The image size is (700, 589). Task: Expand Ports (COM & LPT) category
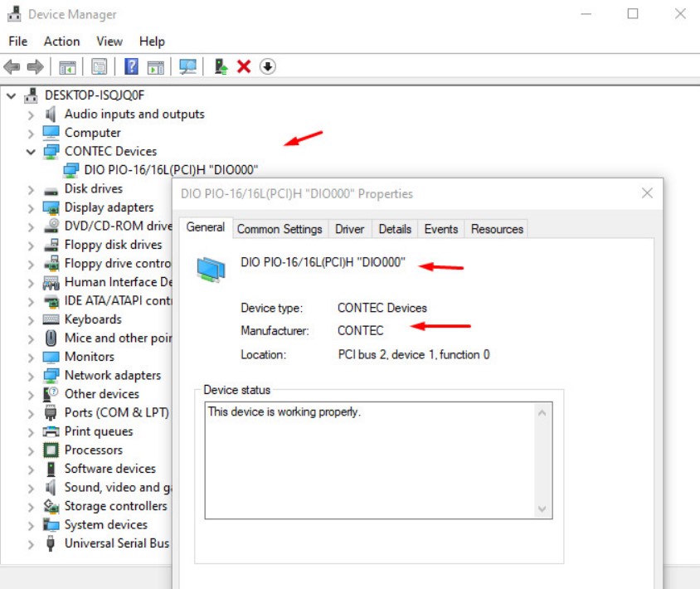coord(31,414)
